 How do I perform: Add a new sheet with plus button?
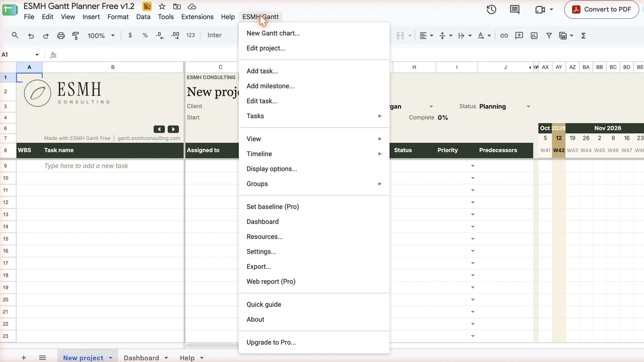pos(24,357)
